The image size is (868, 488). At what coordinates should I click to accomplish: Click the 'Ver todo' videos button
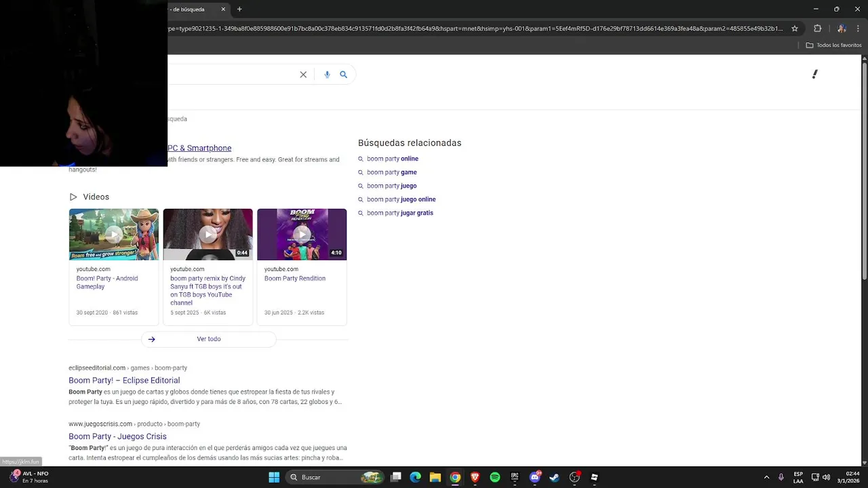(209, 339)
